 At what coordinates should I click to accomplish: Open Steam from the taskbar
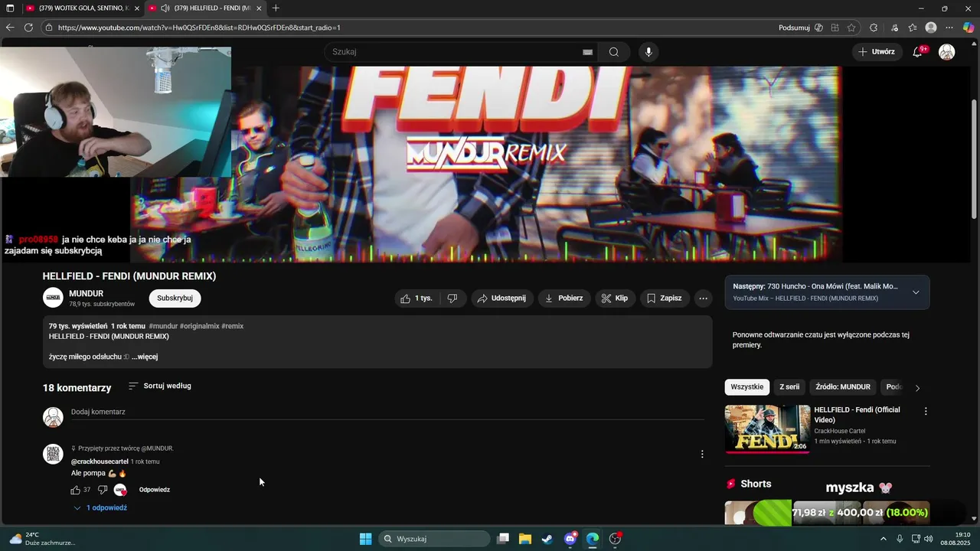(547, 539)
